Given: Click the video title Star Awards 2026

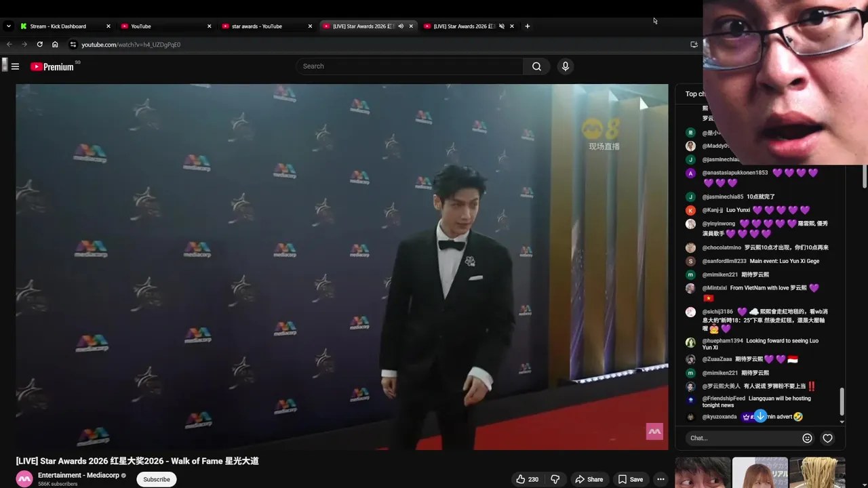Looking at the screenshot, I should point(138,461).
